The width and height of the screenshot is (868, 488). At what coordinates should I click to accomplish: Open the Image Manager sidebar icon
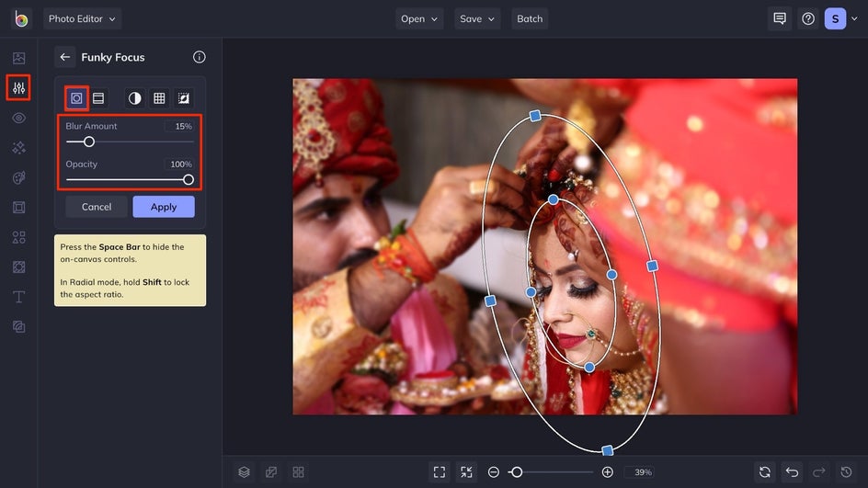point(18,58)
